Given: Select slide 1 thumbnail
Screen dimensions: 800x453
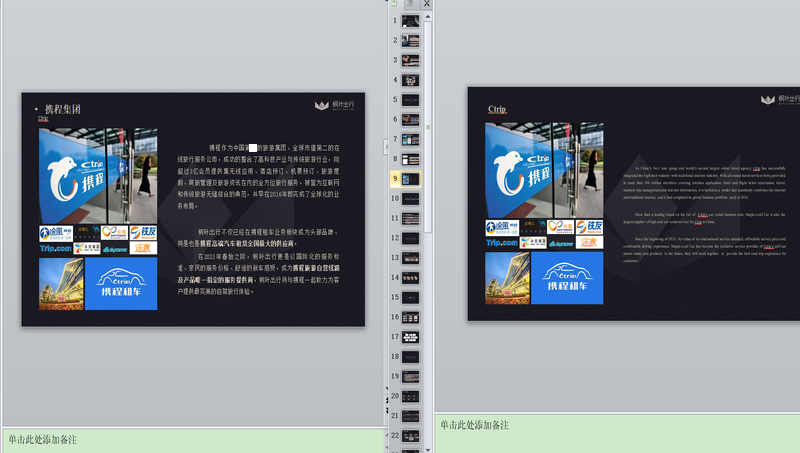Looking at the screenshot, I should point(410,21).
